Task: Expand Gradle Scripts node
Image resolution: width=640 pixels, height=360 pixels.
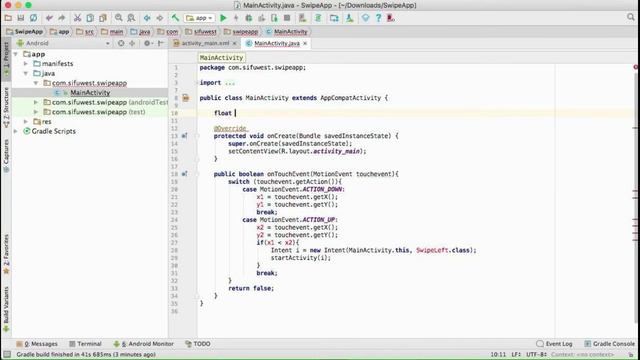Action: pyautogui.click(x=16, y=131)
